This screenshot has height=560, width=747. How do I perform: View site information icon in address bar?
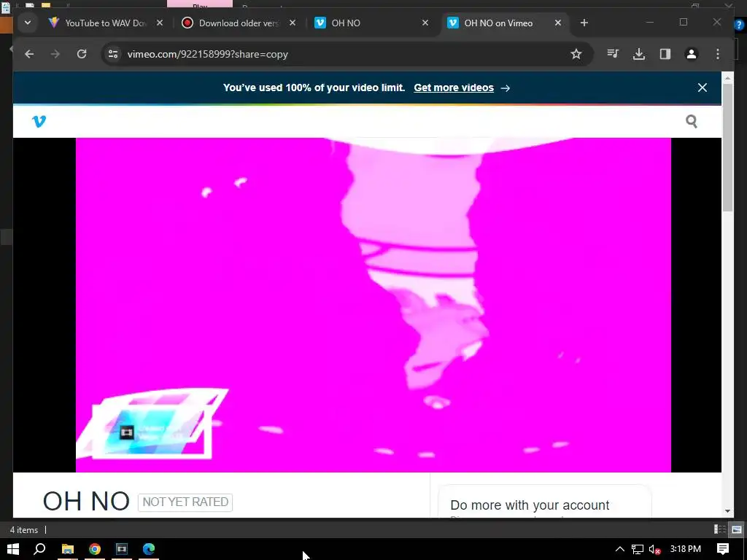[x=113, y=54]
